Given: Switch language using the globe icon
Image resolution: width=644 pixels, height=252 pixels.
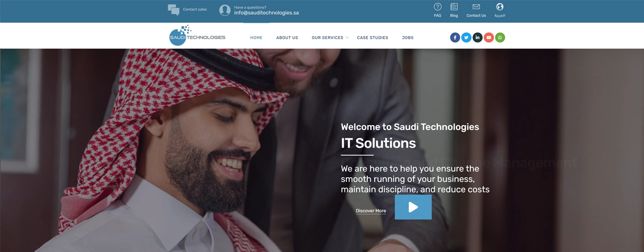Looking at the screenshot, I should [x=500, y=7].
